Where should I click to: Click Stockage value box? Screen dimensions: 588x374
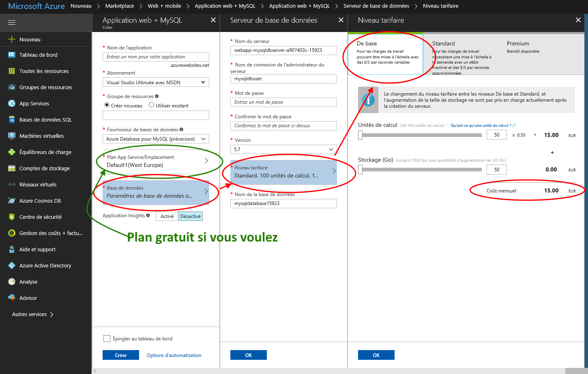coord(497,170)
